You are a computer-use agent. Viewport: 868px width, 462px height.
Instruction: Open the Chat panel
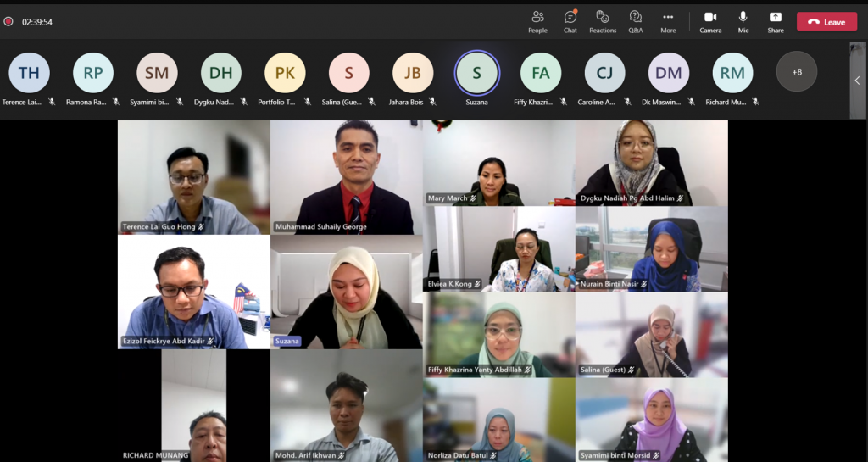[x=570, y=21]
